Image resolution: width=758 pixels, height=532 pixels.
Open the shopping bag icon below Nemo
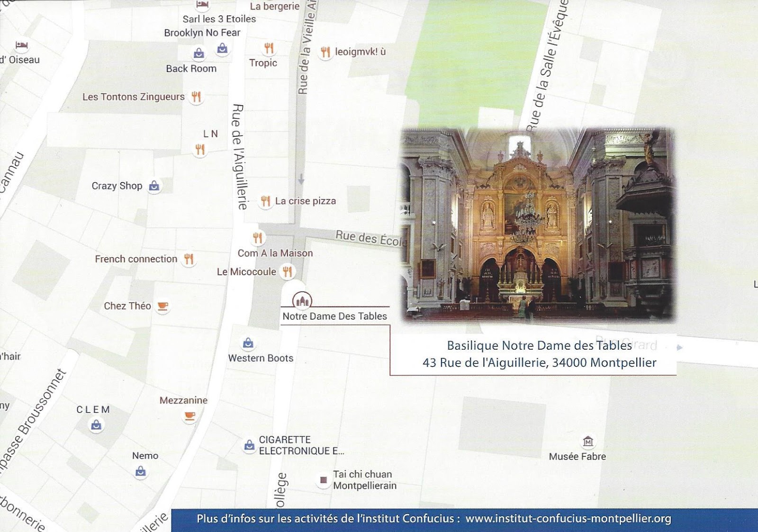pyautogui.click(x=140, y=471)
